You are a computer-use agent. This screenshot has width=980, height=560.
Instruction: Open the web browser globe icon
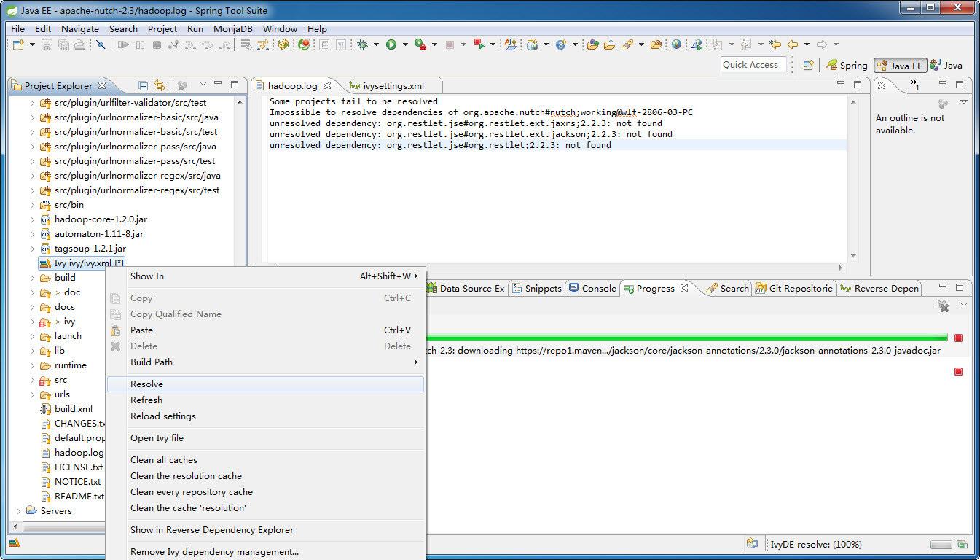tap(676, 44)
